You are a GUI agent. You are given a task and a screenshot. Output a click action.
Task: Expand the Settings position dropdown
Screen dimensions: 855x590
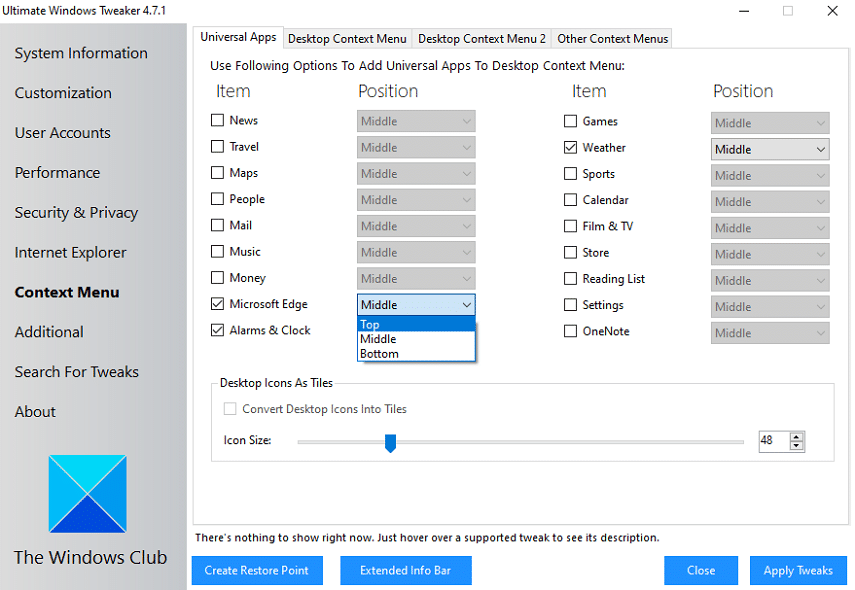click(770, 306)
